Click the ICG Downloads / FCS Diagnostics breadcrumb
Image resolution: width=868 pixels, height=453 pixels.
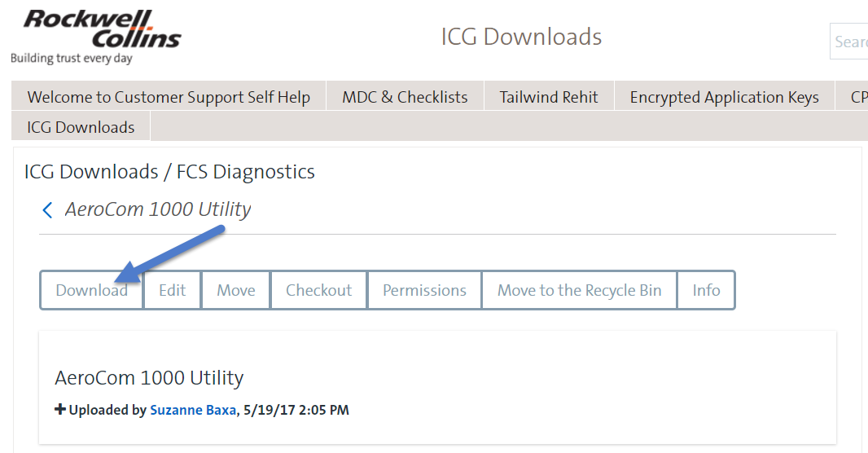(x=169, y=172)
